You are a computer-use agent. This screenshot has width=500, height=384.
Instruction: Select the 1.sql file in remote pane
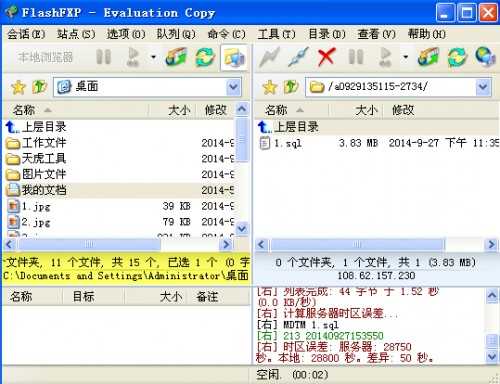tap(288, 143)
